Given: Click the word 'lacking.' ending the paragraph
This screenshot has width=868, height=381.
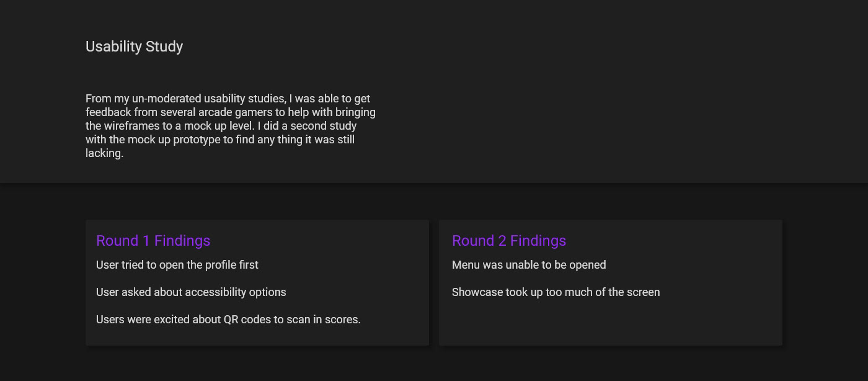Looking at the screenshot, I should [x=104, y=153].
